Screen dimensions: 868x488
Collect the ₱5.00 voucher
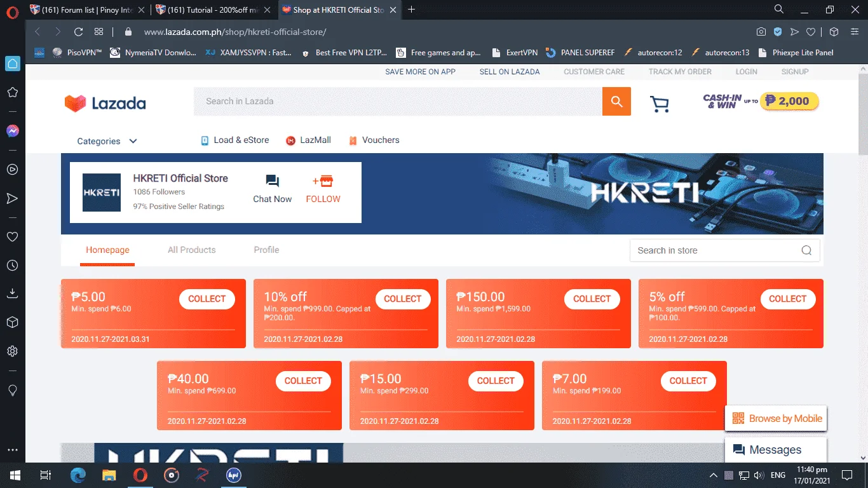point(207,299)
